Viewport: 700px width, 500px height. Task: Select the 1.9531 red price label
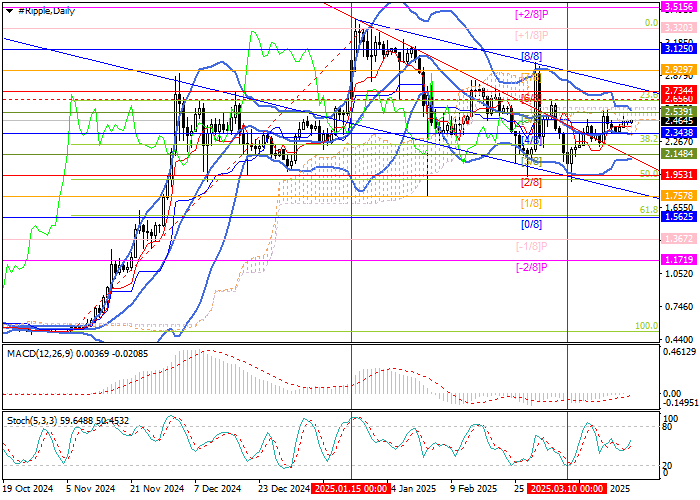(678, 174)
